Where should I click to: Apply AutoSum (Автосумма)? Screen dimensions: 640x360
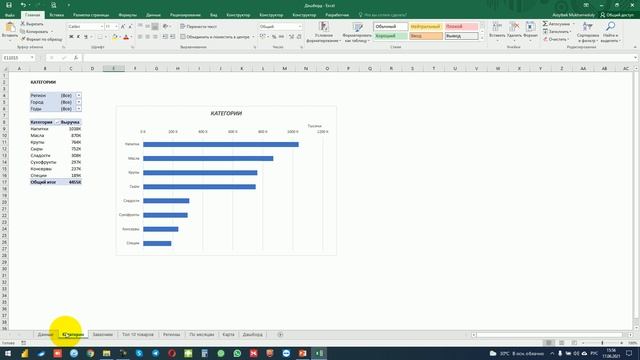[x=556, y=24]
